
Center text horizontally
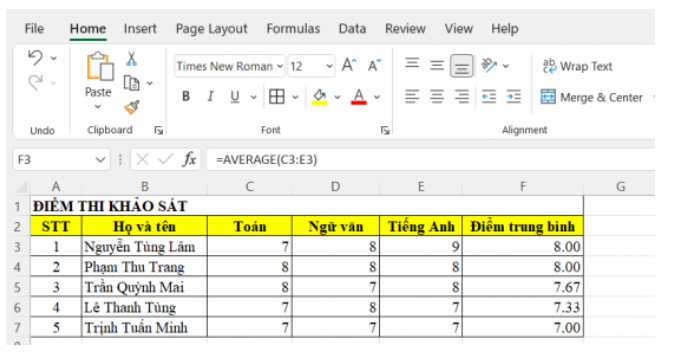(x=437, y=97)
